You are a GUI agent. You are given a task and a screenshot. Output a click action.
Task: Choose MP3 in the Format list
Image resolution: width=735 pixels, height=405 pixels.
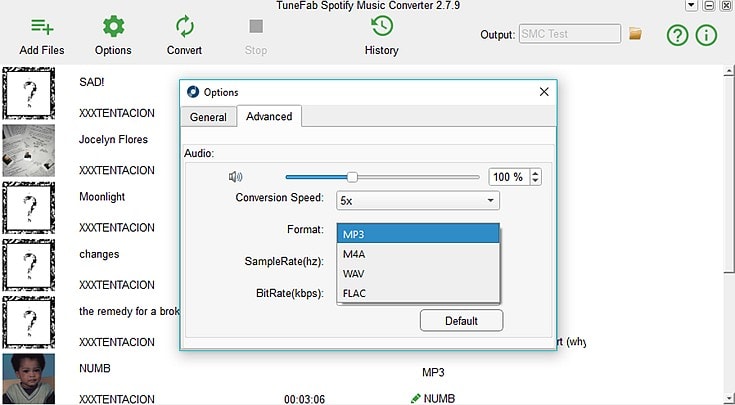pyautogui.click(x=418, y=234)
